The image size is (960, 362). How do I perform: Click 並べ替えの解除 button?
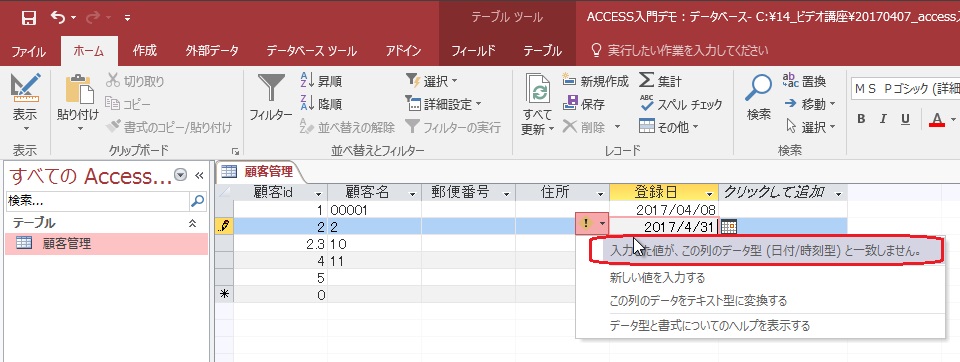click(347, 127)
